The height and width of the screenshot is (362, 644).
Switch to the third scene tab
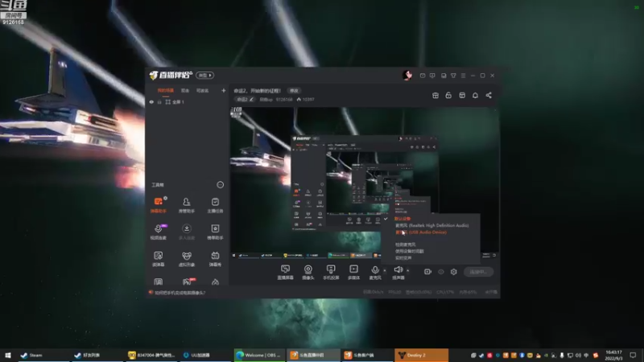pos(202,91)
